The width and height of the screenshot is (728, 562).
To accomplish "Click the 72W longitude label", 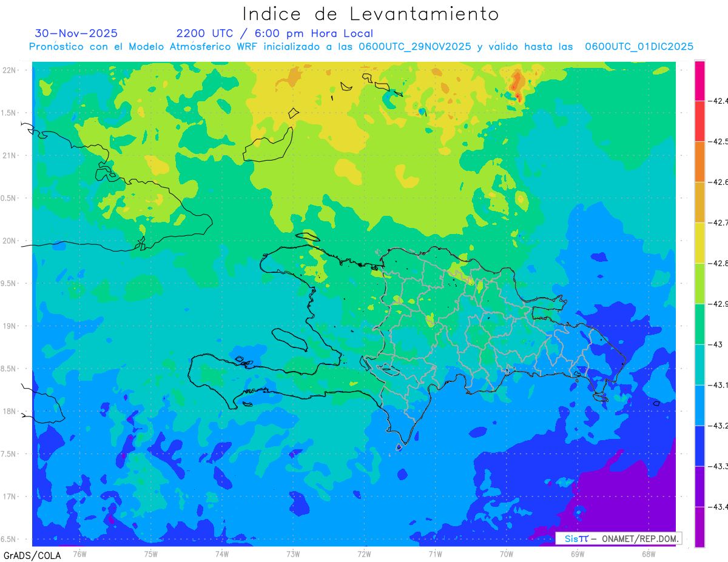I will [x=364, y=554].
